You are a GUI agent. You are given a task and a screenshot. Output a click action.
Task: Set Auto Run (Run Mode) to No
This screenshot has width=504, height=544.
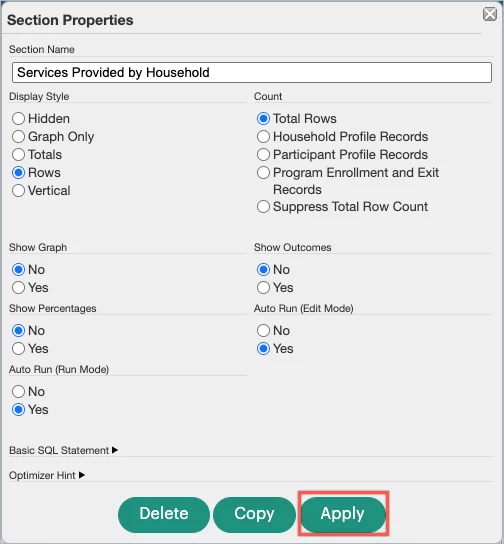click(18, 392)
